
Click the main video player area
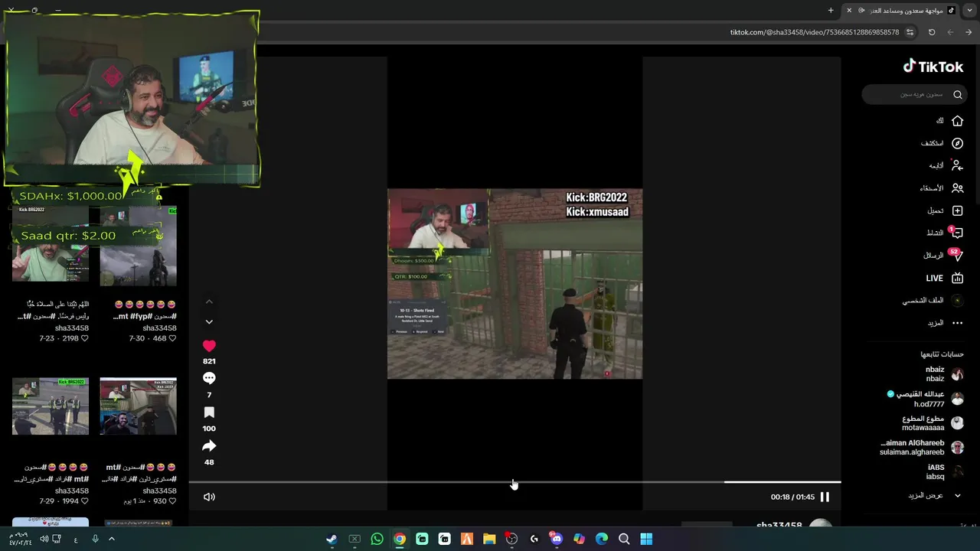click(x=514, y=284)
